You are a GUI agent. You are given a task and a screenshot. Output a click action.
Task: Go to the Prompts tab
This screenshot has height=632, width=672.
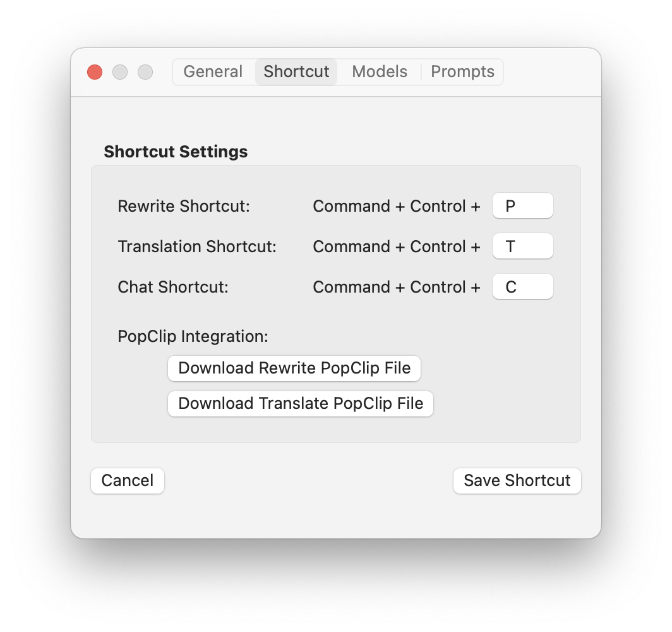462,72
